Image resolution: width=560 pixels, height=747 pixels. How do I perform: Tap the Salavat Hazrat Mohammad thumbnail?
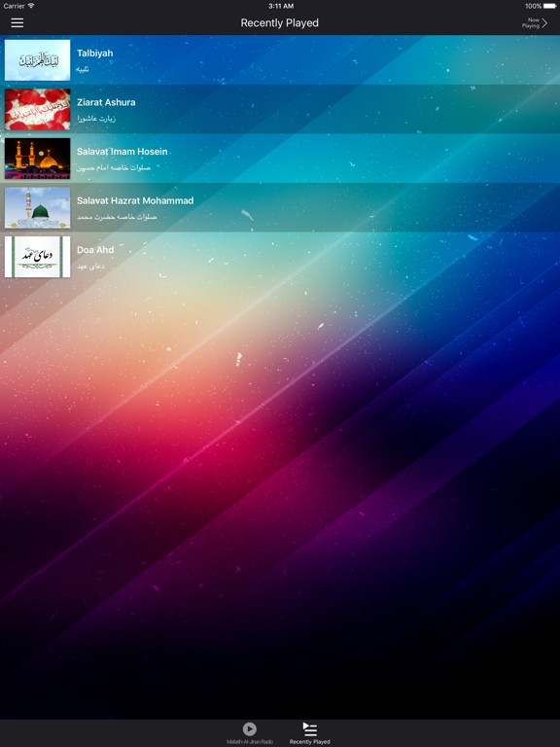pos(38,207)
